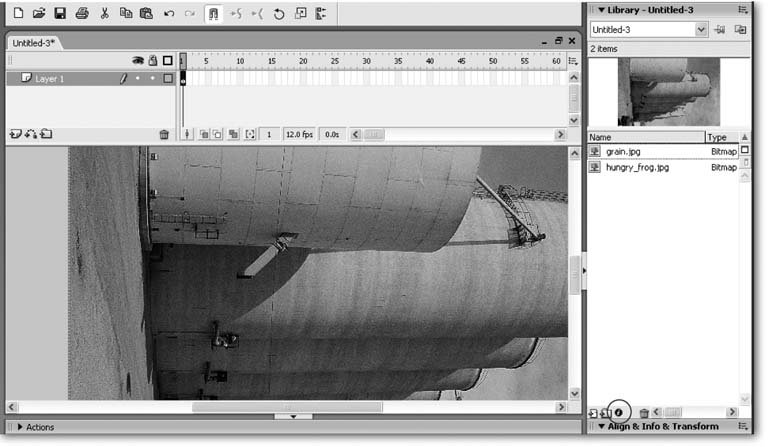Click the Pin current library icon

tap(720, 30)
